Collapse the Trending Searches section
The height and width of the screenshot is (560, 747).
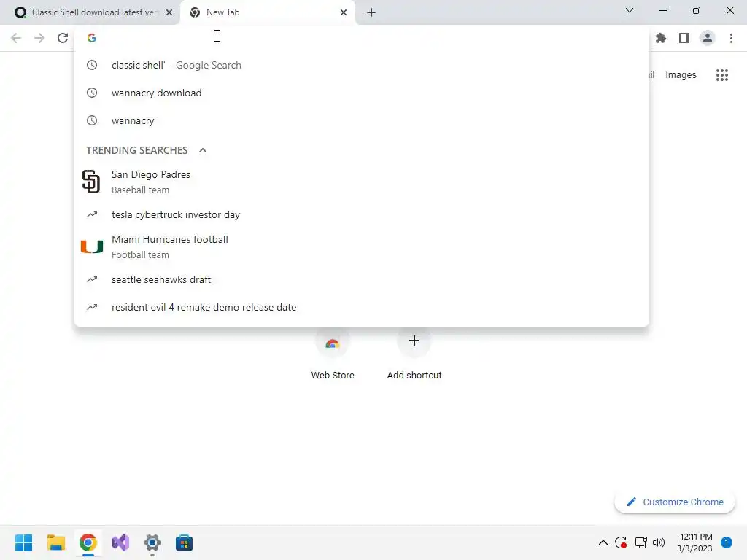tap(203, 150)
